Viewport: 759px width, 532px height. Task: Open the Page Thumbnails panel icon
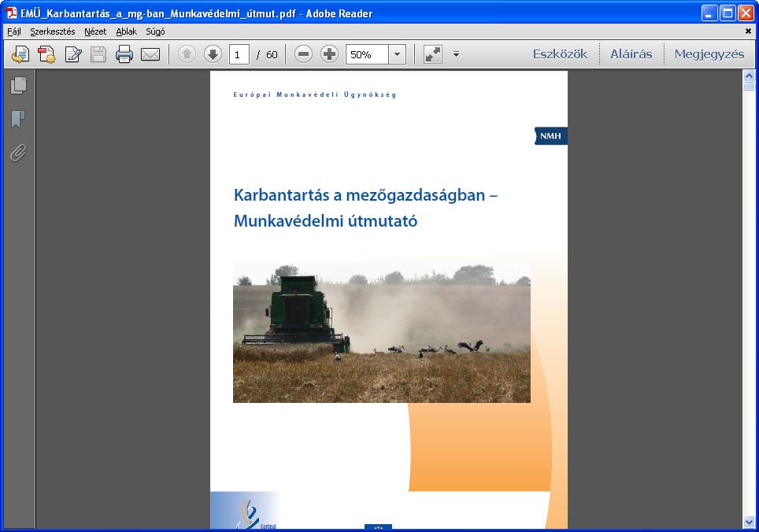18,86
